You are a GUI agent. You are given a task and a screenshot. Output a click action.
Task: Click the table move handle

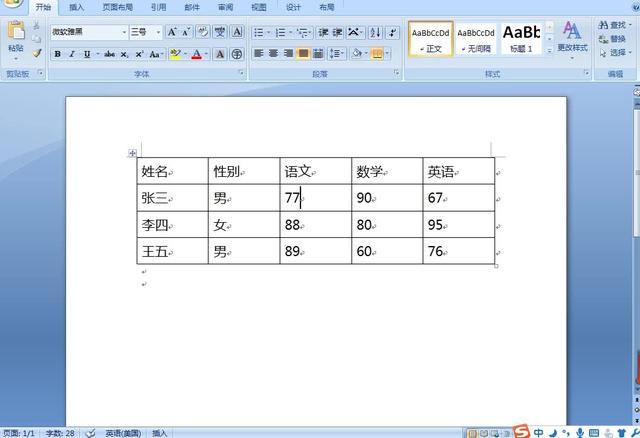132,153
